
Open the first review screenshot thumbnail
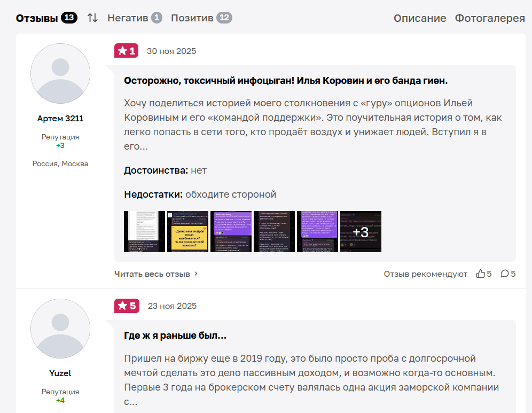pyautogui.click(x=144, y=231)
